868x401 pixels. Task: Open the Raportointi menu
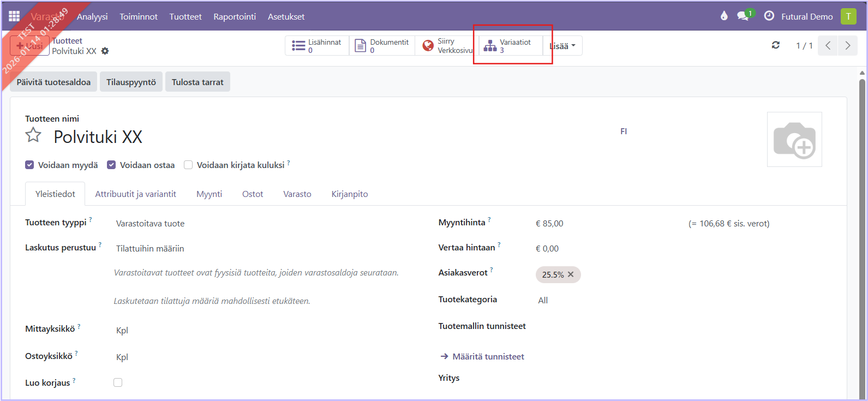(235, 16)
